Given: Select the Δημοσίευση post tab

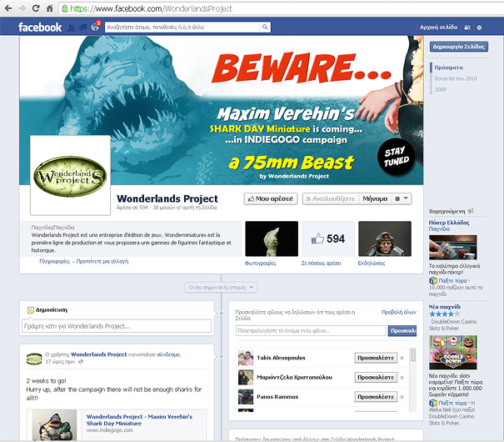Looking at the screenshot, I should pyautogui.click(x=47, y=310).
